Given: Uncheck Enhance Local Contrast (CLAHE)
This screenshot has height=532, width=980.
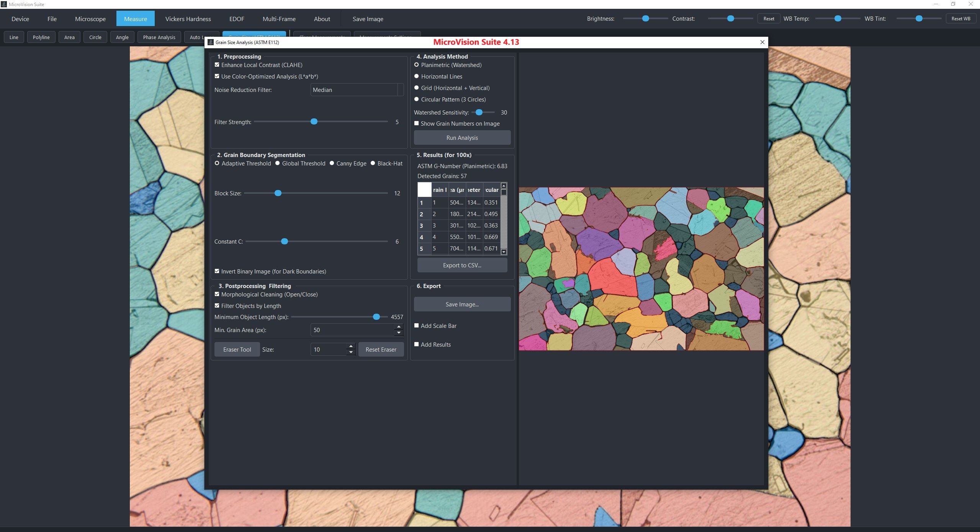Looking at the screenshot, I should (217, 64).
